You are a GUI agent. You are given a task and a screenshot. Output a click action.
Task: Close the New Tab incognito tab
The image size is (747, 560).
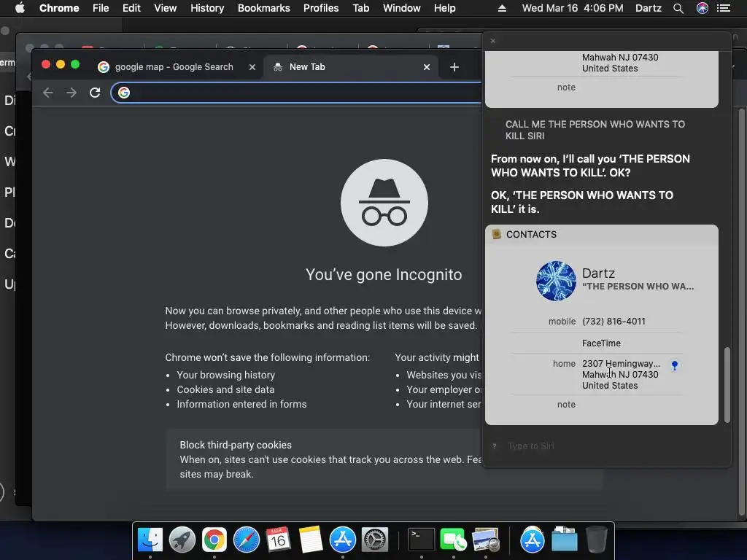(x=427, y=67)
